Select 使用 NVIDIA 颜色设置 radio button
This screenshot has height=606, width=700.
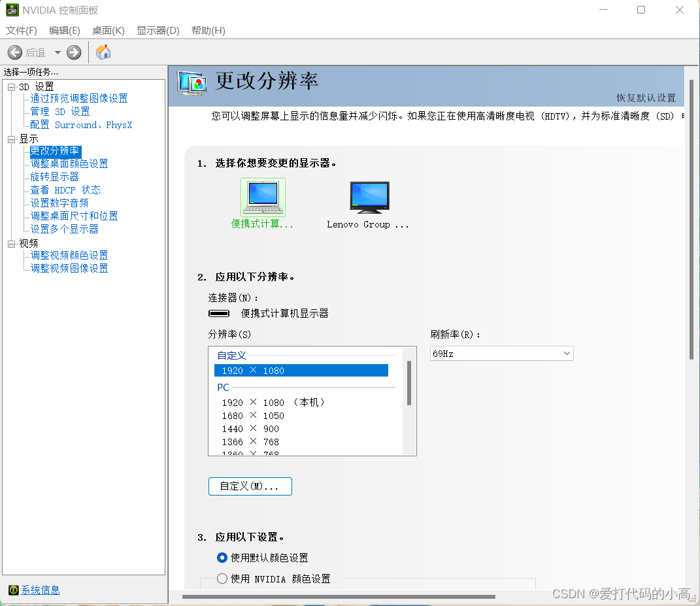point(222,579)
